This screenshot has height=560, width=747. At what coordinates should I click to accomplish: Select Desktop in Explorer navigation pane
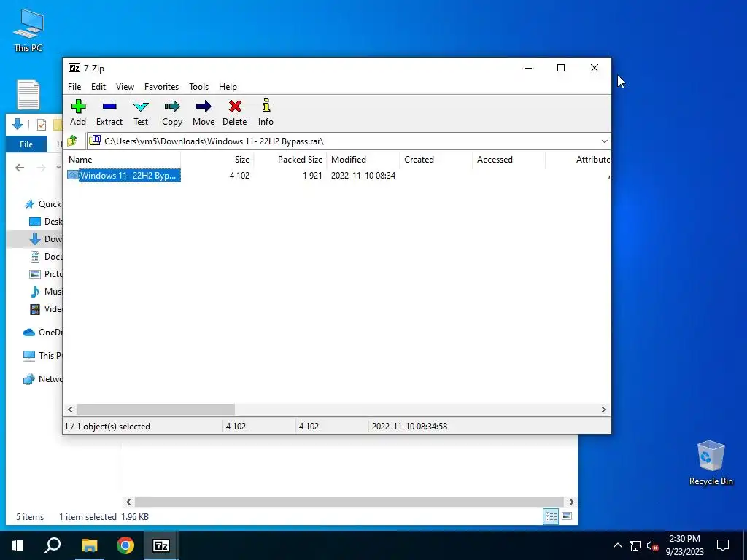coord(46,222)
